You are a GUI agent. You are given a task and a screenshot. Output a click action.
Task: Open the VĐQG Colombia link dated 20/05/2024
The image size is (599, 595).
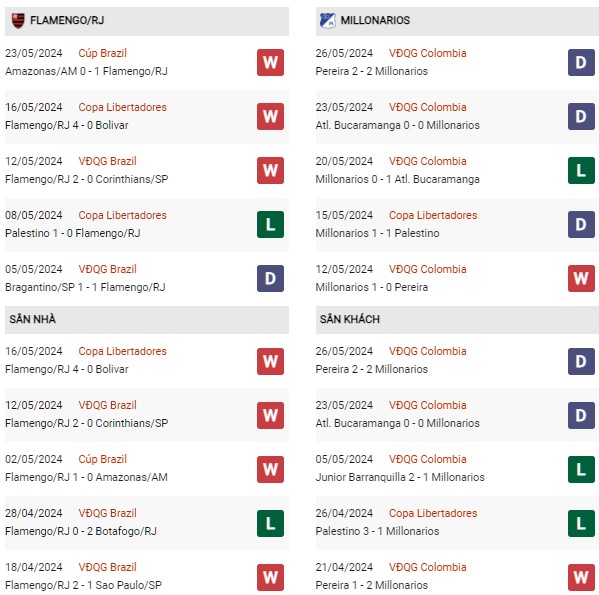[x=427, y=161]
